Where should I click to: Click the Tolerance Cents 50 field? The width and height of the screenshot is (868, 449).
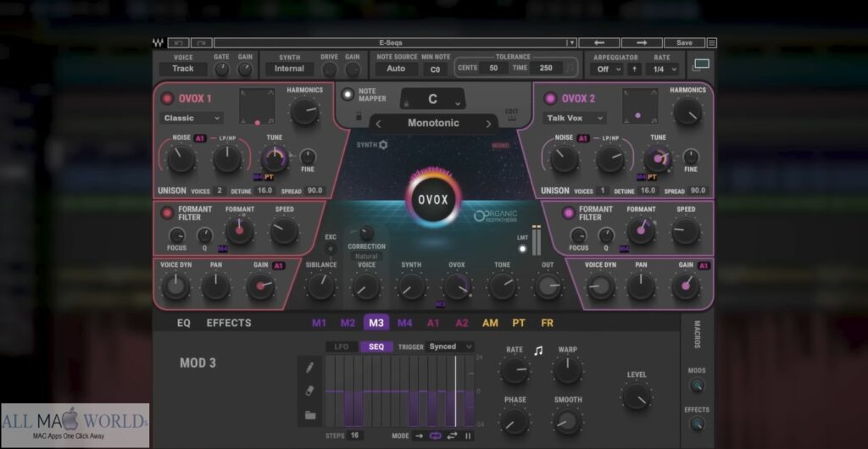pyautogui.click(x=493, y=68)
